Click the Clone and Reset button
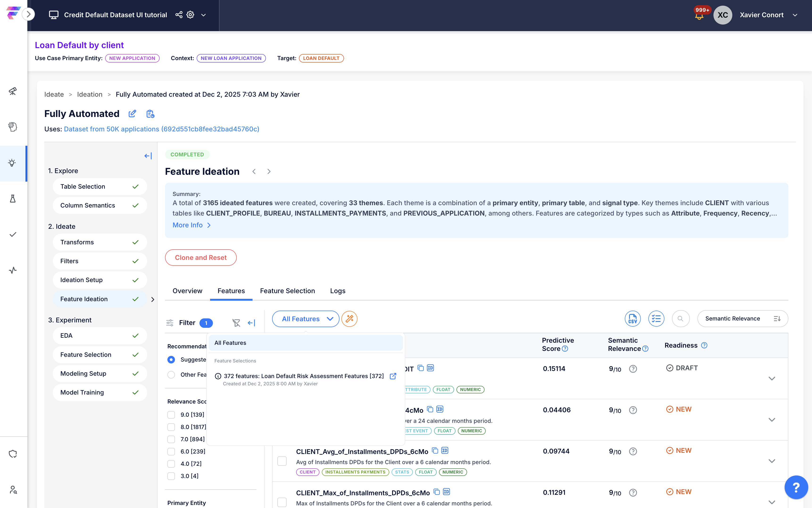 point(201,258)
